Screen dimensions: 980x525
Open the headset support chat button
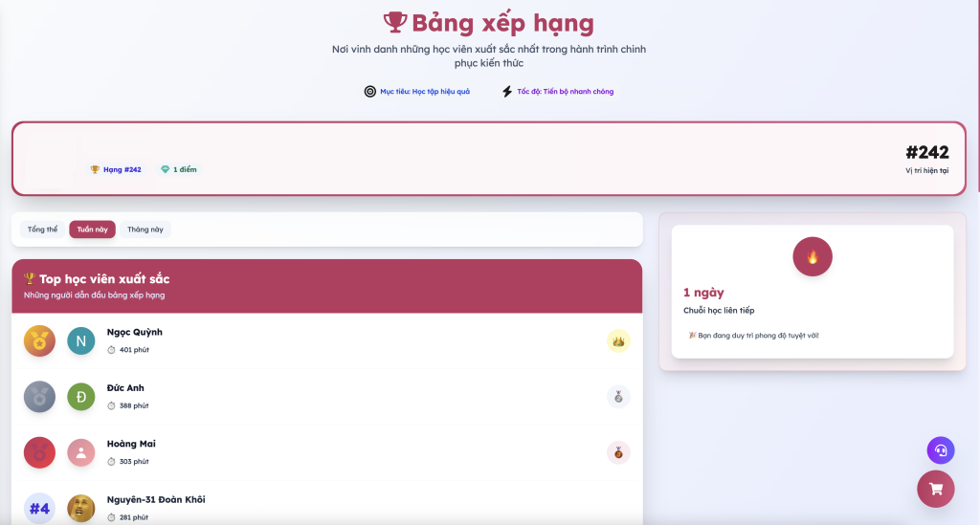point(940,450)
